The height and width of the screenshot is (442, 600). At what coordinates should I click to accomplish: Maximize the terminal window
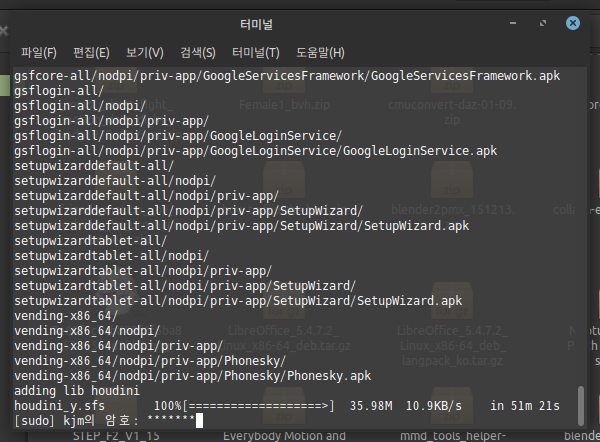click(543, 23)
